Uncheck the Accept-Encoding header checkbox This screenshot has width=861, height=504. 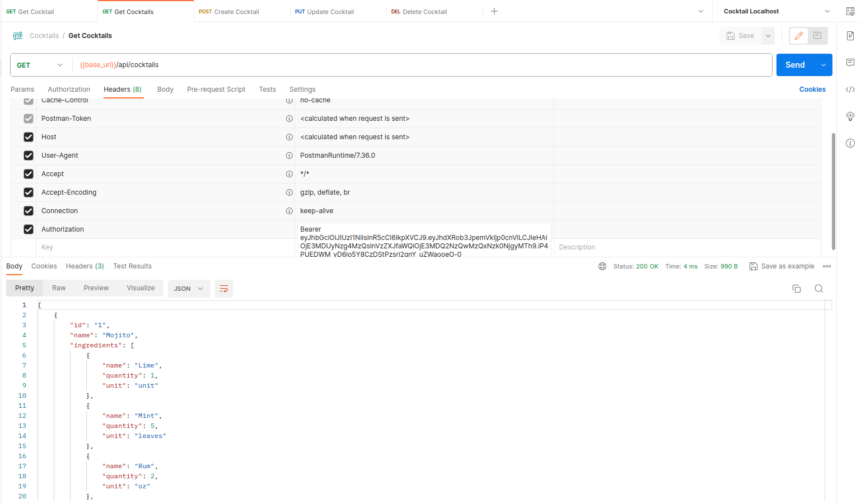(x=29, y=192)
